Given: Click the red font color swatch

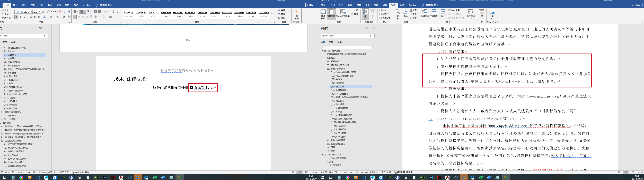Looking at the screenshot, I should tap(57, 17).
